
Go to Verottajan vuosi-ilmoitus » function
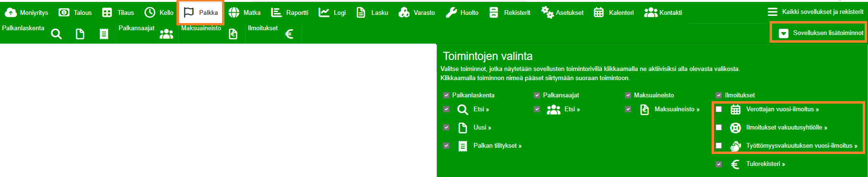782,109
